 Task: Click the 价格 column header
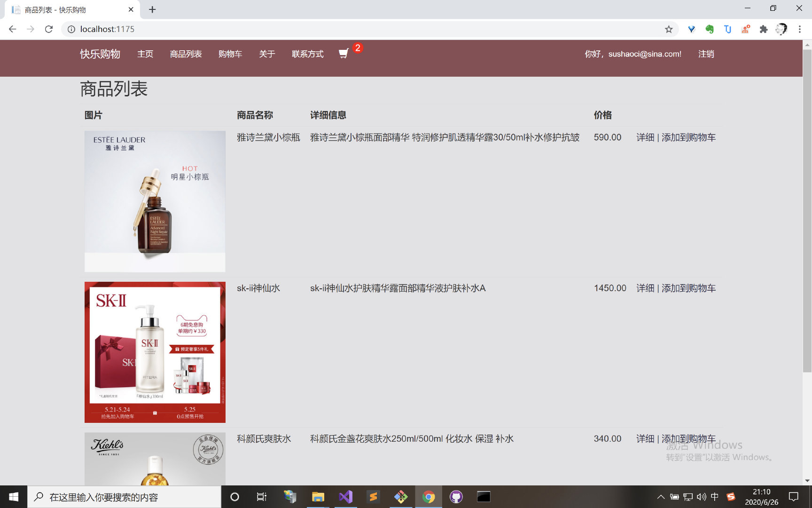(603, 115)
